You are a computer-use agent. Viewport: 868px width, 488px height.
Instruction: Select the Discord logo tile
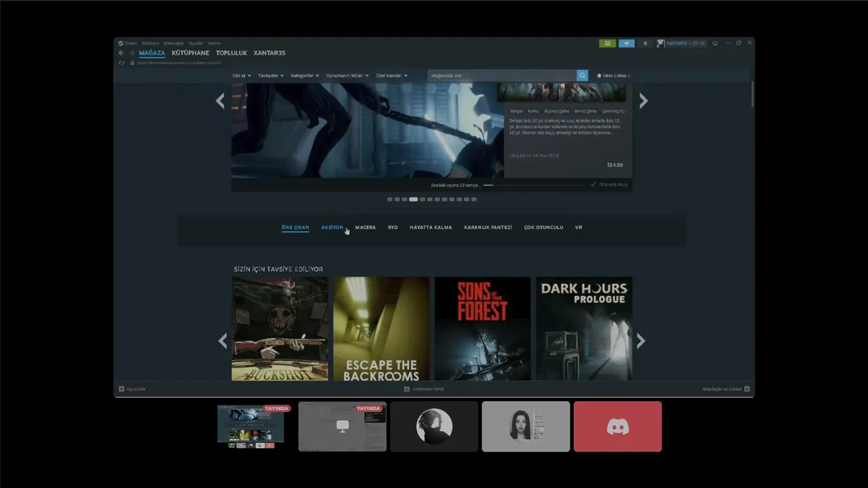618,426
